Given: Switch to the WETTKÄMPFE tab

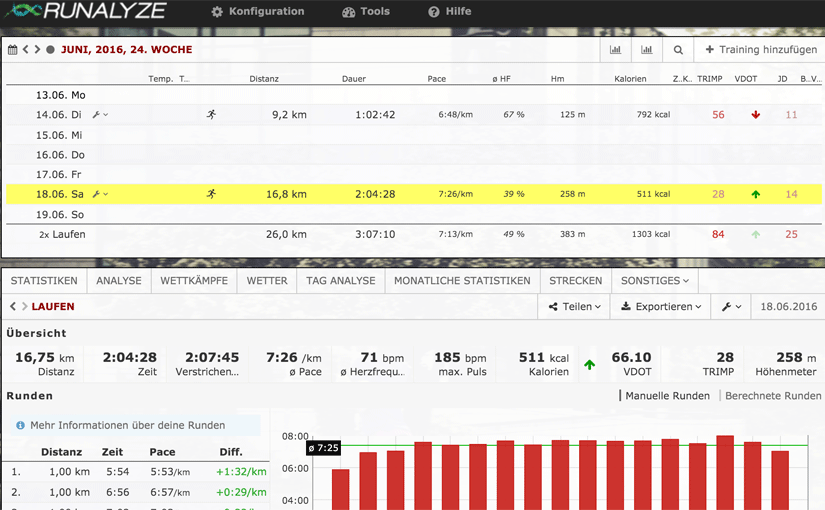Looking at the screenshot, I should (x=194, y=281).
